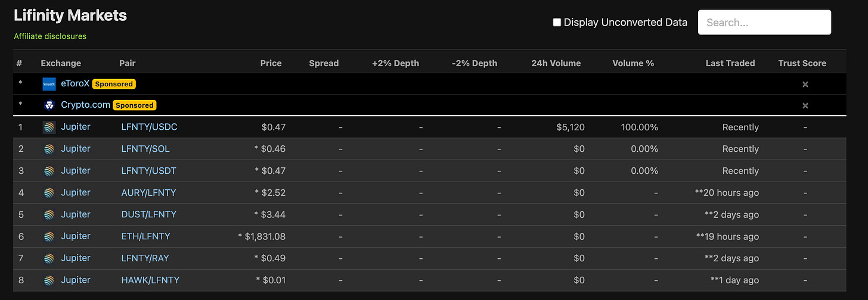Click the Lifinity Markets heading
The height and width of the screenshot is (300, 868).
click(x=70, y=15)
